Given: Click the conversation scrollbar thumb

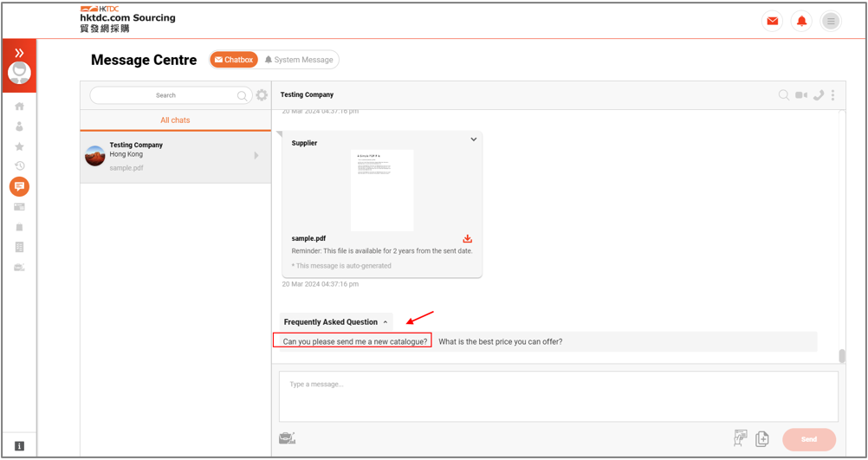Looking at the screenshot, I should point(842,356).
